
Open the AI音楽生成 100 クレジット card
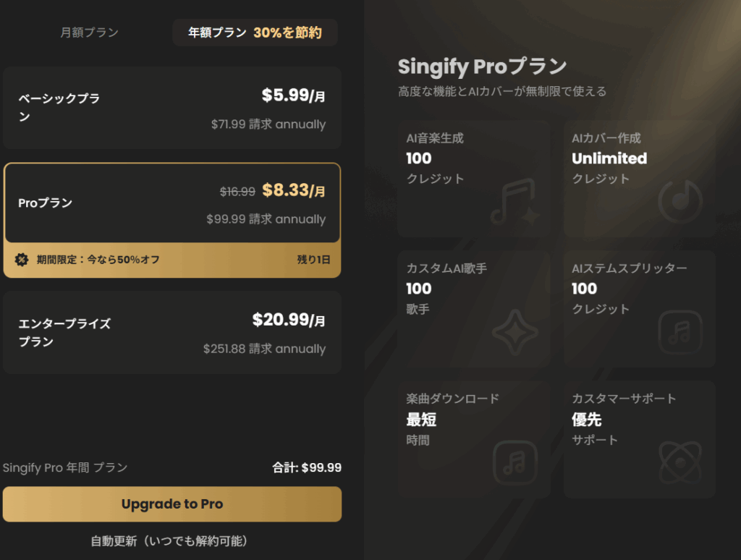474,179
